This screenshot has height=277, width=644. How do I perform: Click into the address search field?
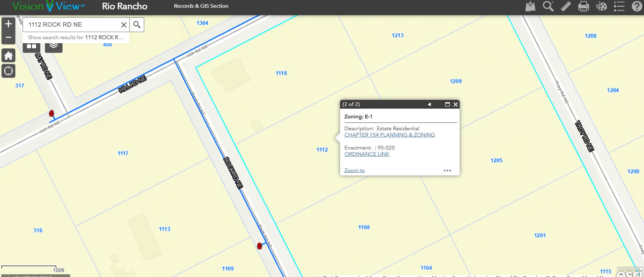pyautogui.click(x=73, y=25)
